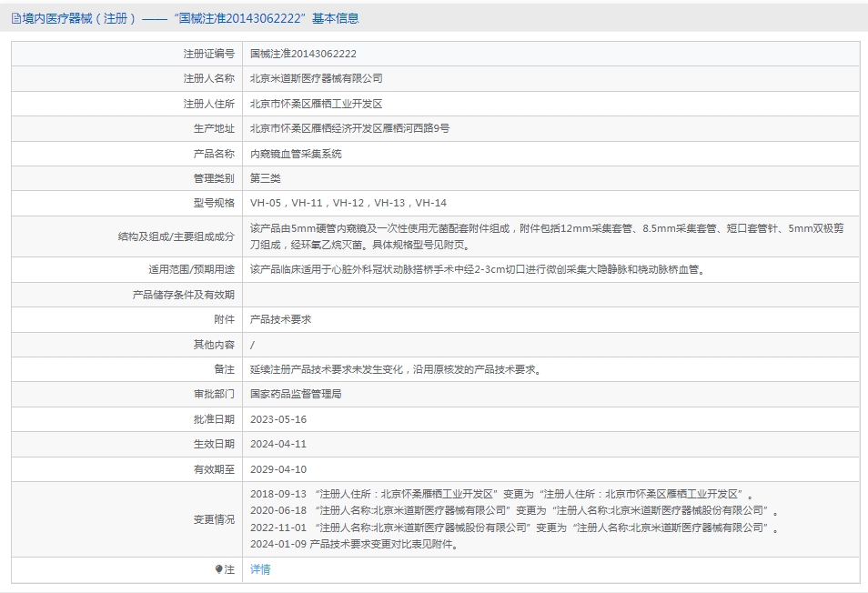The height and width of the screenshot is (593, 868).
Task: Click the lightbulb icon beside 注
Action: 219,569
